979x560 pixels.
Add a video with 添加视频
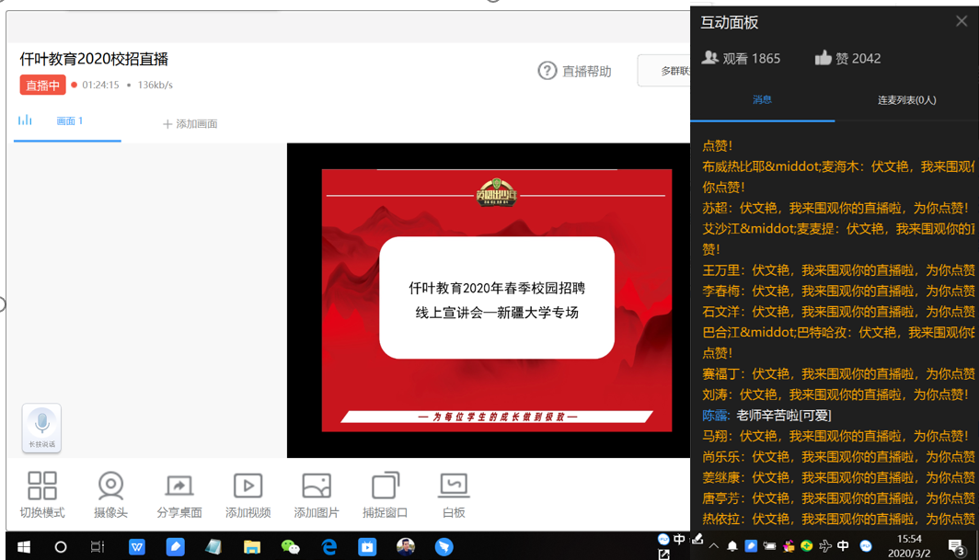(248, 495)
